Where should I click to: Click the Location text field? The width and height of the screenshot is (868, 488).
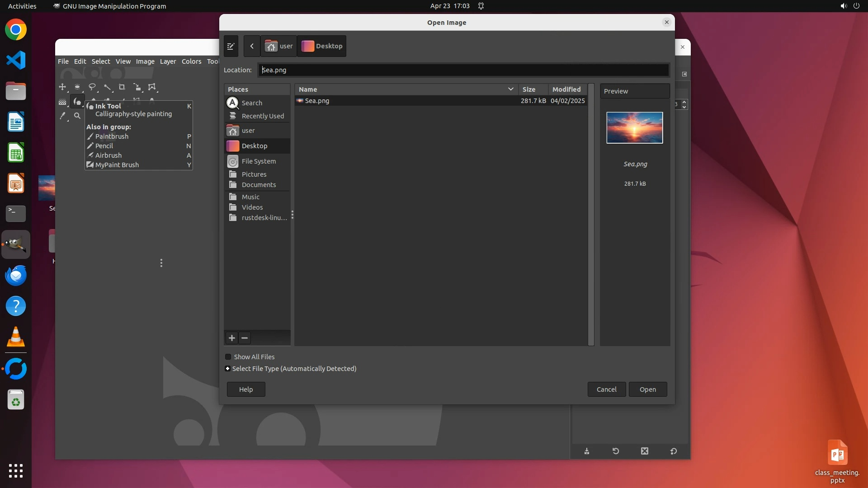pyautogui.click(x=463, y=70)
